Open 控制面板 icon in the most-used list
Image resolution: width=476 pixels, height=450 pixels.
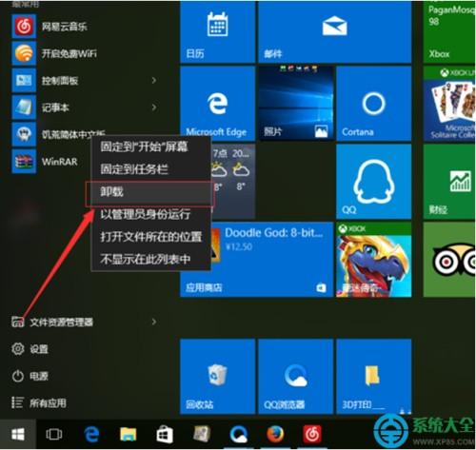pyautogui.click(x=24, y=80)
